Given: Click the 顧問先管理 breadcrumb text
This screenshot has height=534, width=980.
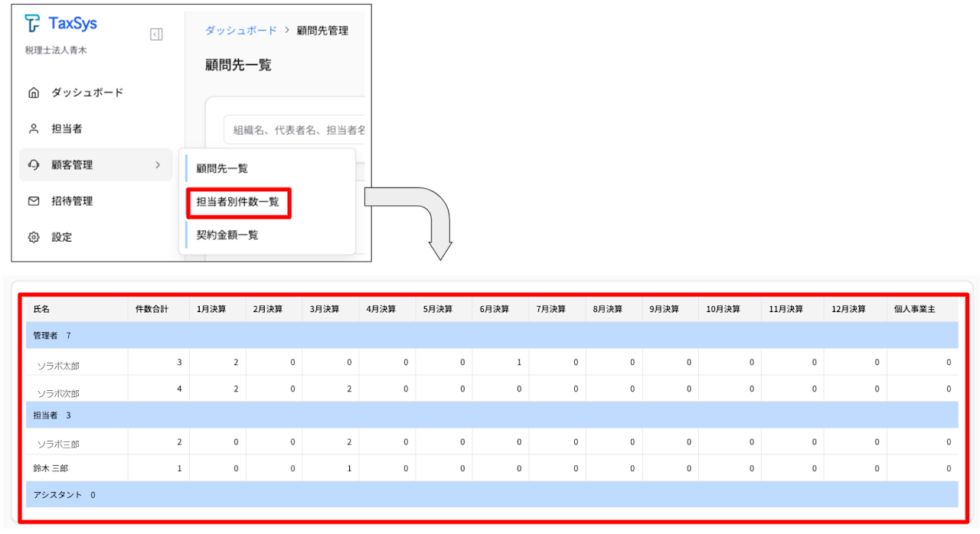Looking at the screenshot, I should (323, 31).
